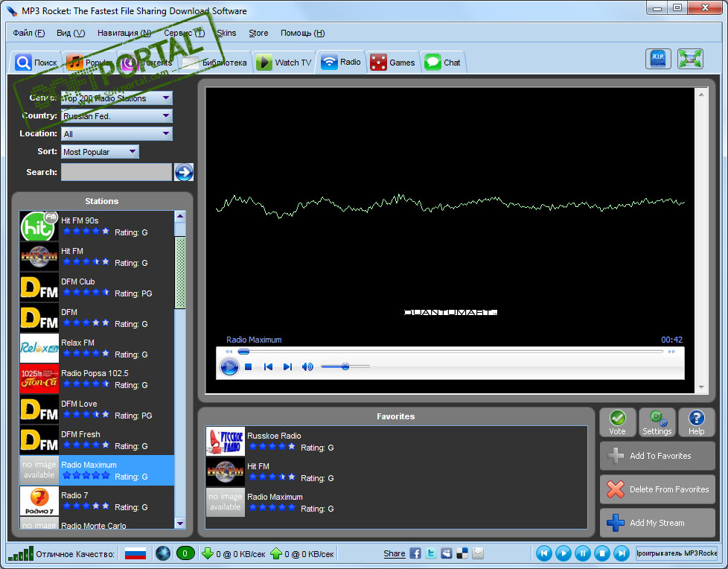The height and width of the screenshot is (569, 728).
Task: Select Russkoe Radio in Favorites
Action: coord(396,442)
